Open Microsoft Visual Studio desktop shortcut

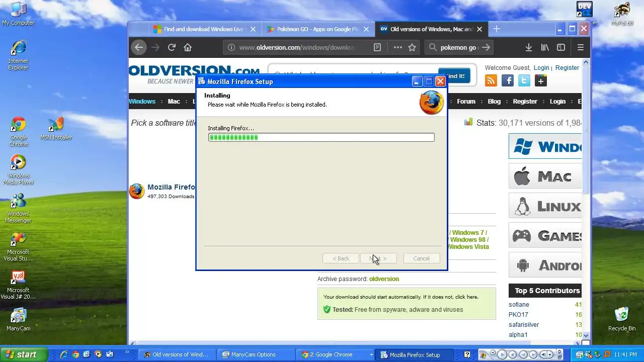pyautogui.click(x=18, y=246)
